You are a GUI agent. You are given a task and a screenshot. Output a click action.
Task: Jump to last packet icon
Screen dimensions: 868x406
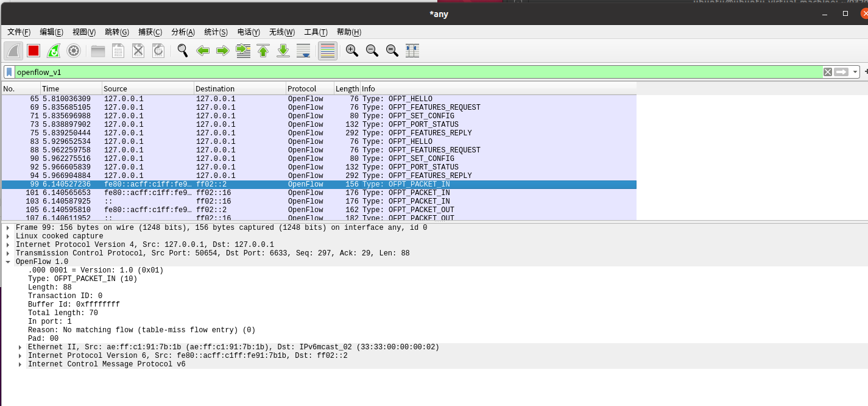283,51
